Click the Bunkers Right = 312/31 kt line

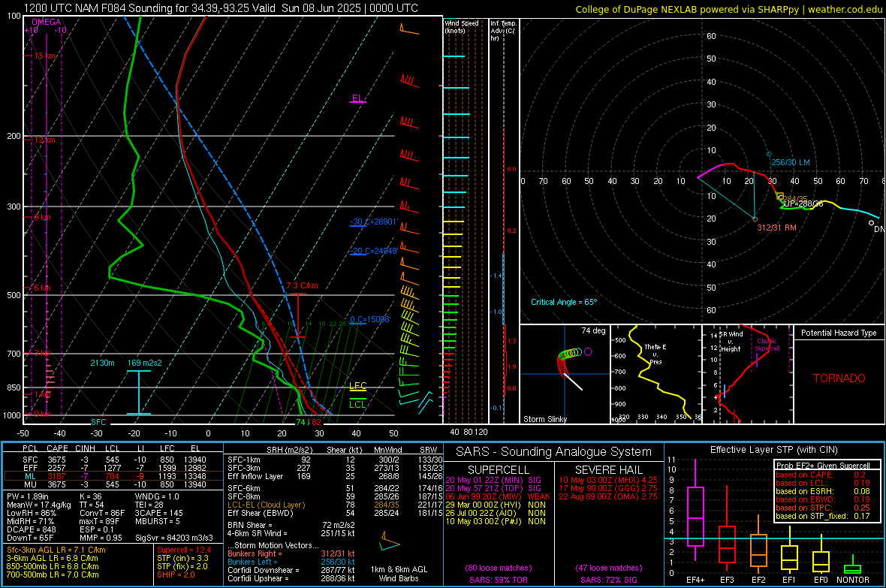[291, 553]
